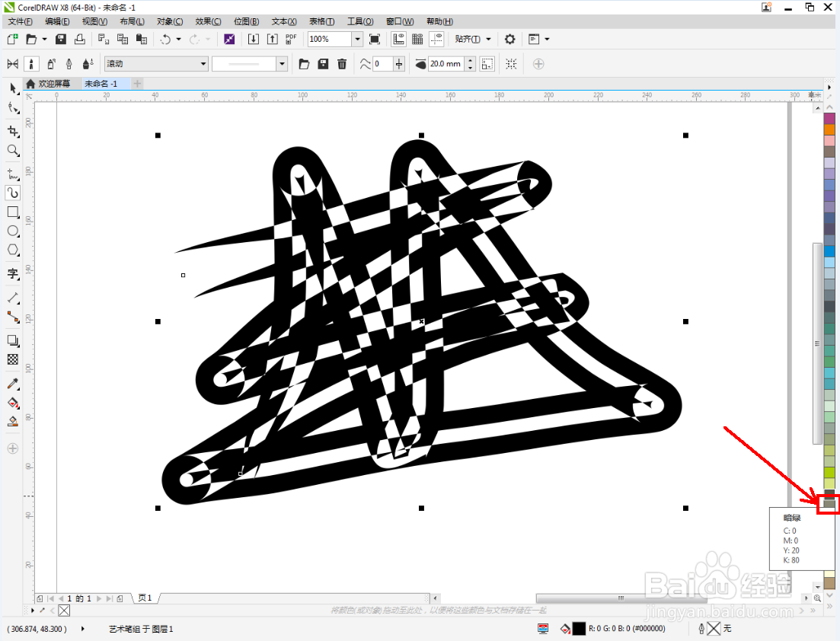Enable the Brush artistic media mode

point(32,64)
